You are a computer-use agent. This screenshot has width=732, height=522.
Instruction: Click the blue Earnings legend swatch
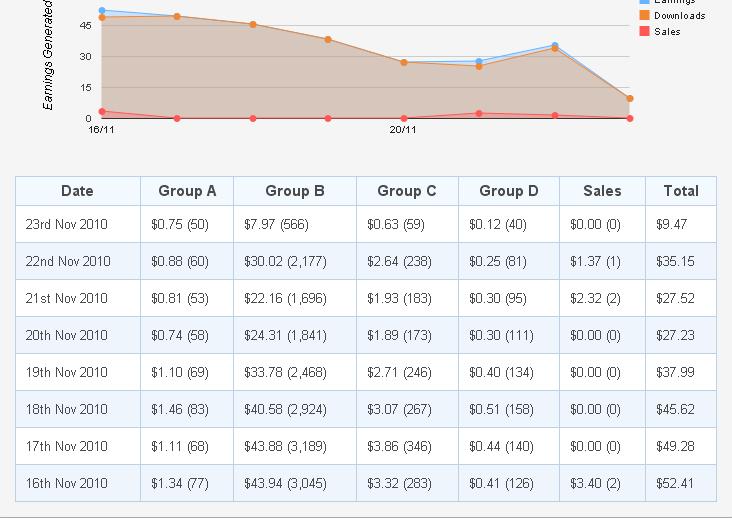pos(644,2)
